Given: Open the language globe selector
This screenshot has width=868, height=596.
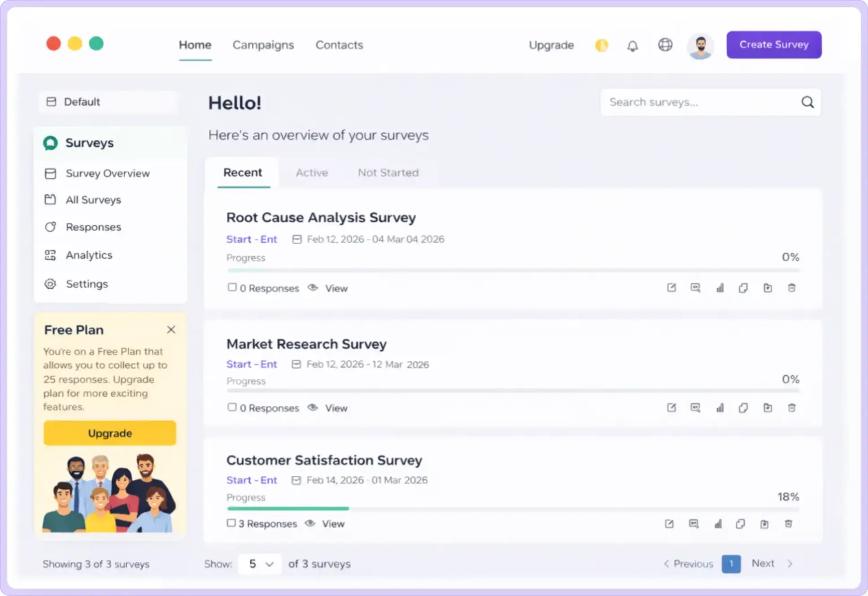Looking at the screenshot, I should point(665,45).
